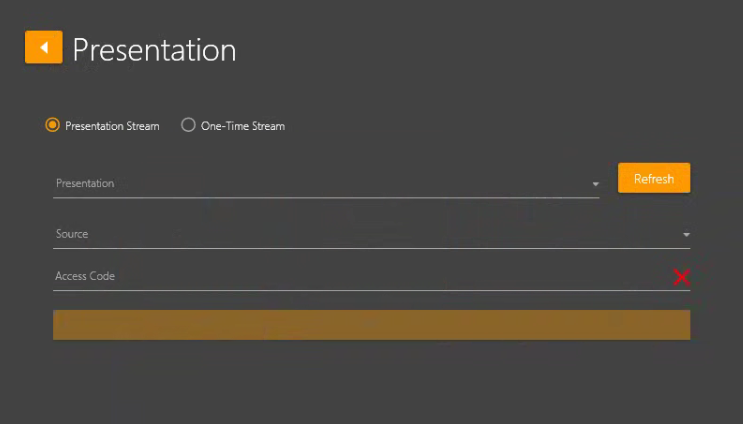Expand the Presentation dropdown arrow
743x424 pixels.
[x=595, y=184]
